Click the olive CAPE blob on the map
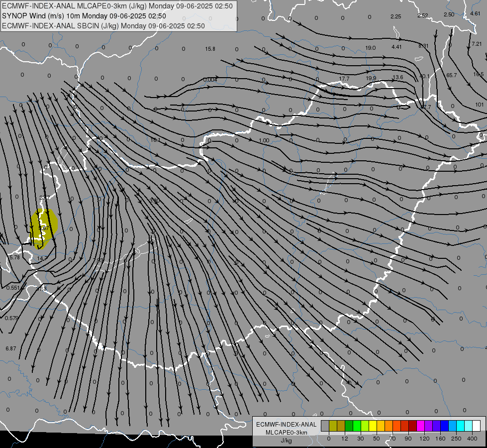 click(x=44, y=228)
